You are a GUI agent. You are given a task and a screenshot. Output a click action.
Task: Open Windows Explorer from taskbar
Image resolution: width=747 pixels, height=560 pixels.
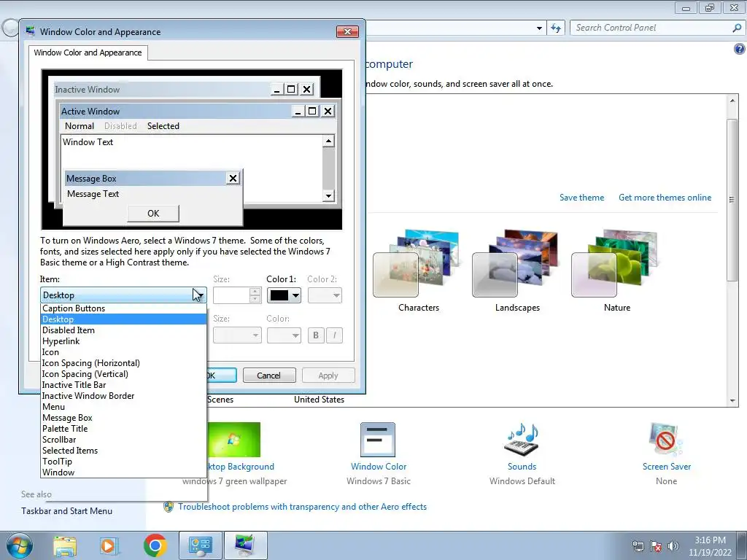tap(65, 546)
